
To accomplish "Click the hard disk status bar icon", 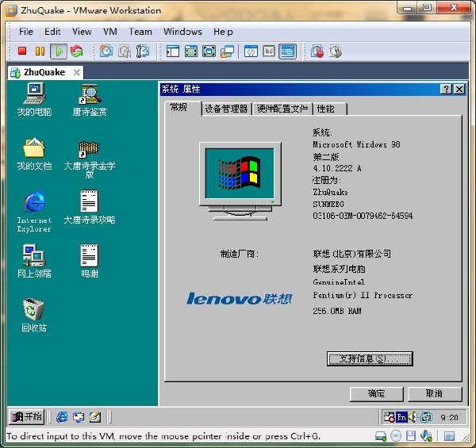I will 381,436.
